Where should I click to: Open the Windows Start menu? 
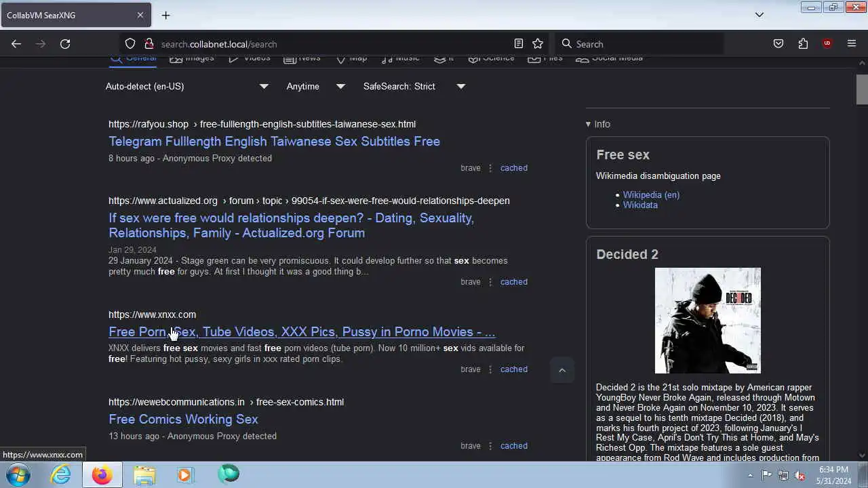click(18, 474)
